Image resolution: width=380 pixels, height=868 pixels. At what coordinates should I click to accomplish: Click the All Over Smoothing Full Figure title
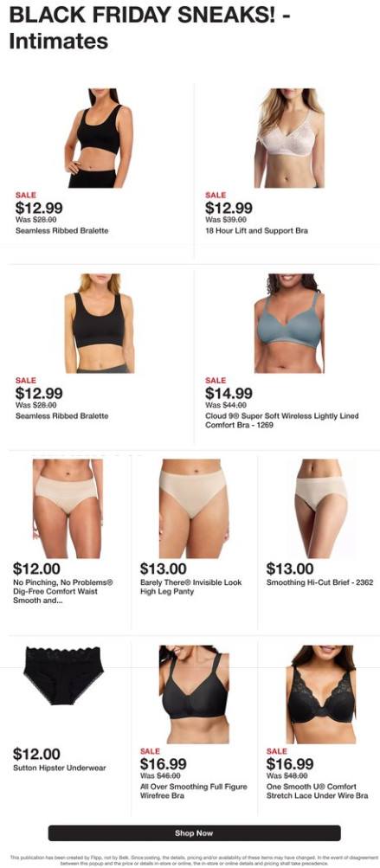point(194,791)
